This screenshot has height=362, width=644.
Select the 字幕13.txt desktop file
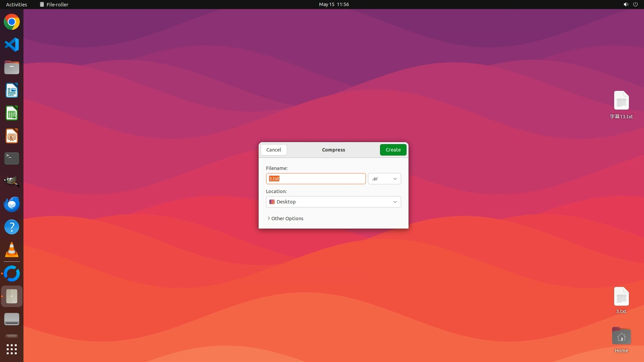(x=621, y=101)
